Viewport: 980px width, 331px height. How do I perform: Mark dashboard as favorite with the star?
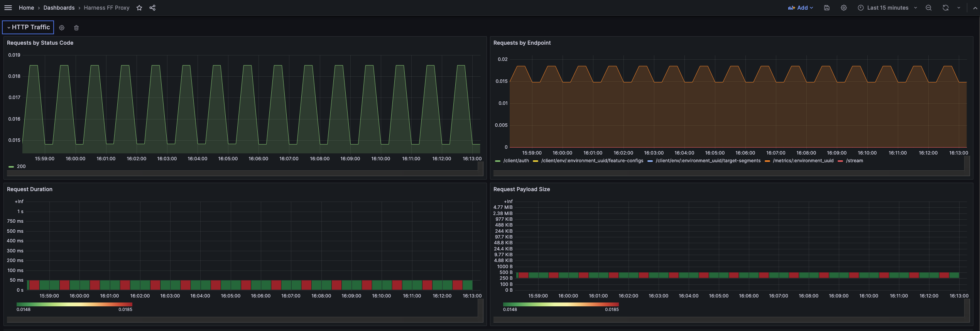point(139,8)
